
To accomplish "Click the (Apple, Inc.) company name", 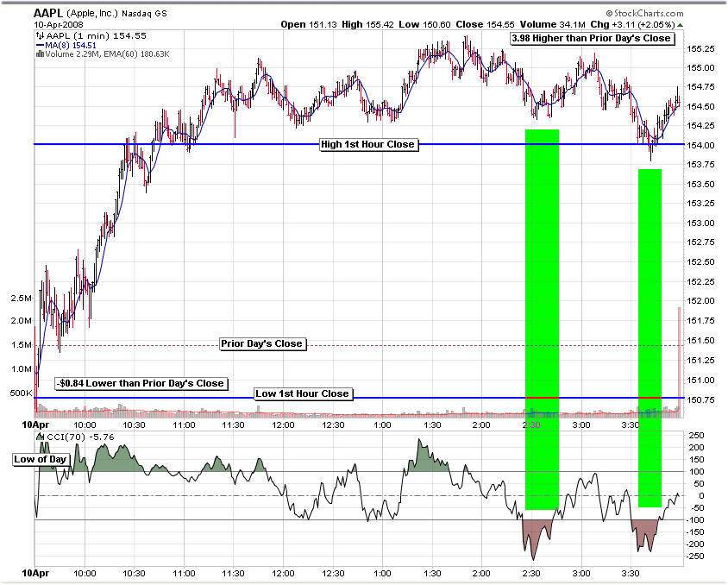I will pos(92,14).
